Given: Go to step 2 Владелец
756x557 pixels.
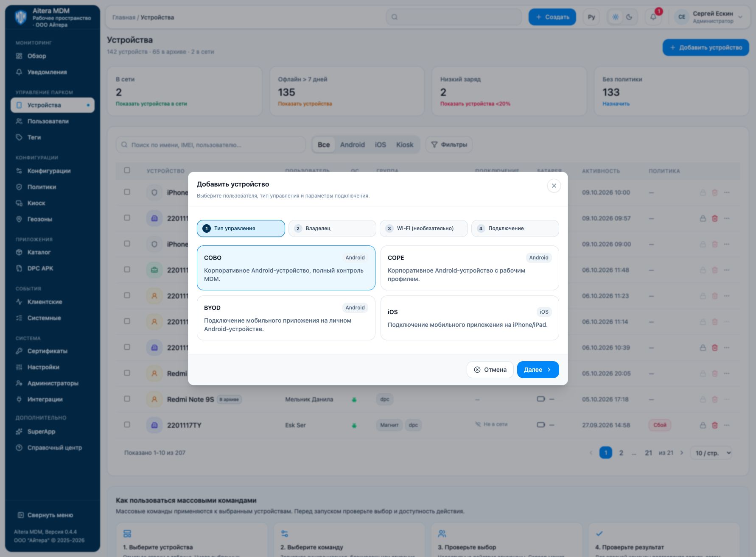Looking at the screenshot, I should click(332, 228).
